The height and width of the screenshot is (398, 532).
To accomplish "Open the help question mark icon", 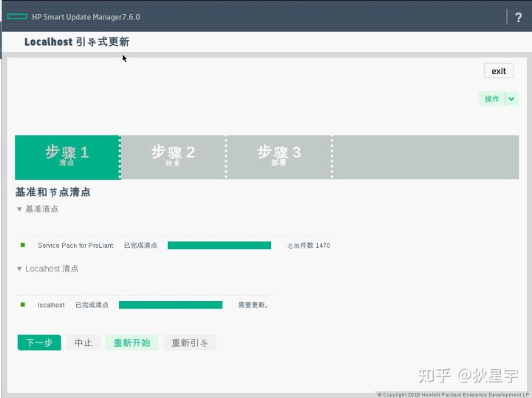I will 518,17.
